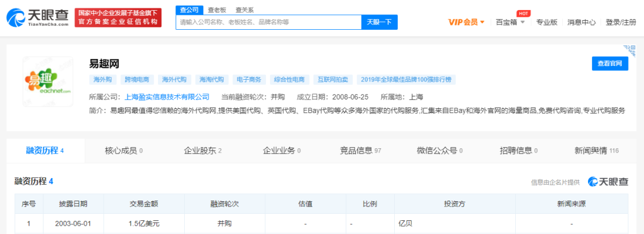Image resolution: width=644 pixels, height=234 pixels.
Task: Click the 序号 column header
Action: coord(29,204)
